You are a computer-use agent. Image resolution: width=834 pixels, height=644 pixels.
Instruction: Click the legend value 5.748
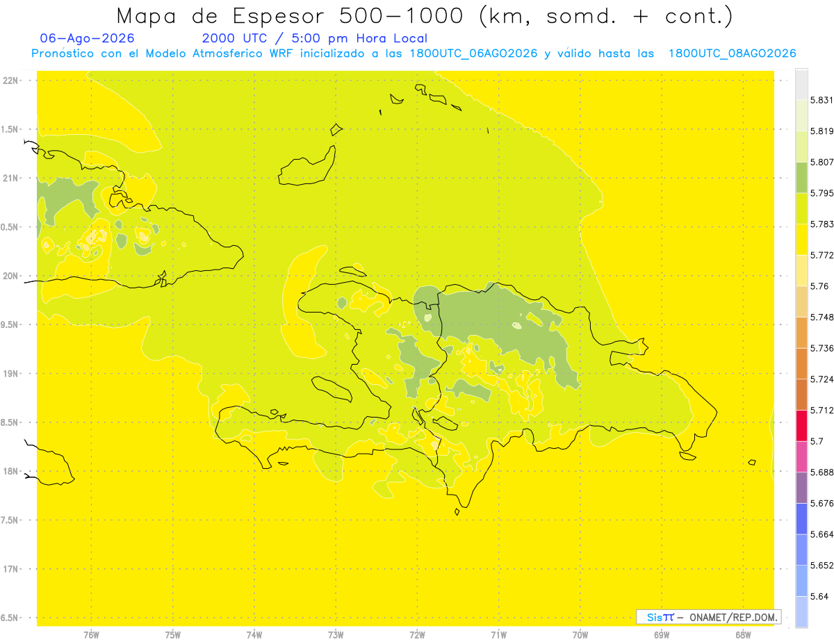point(822,317)
